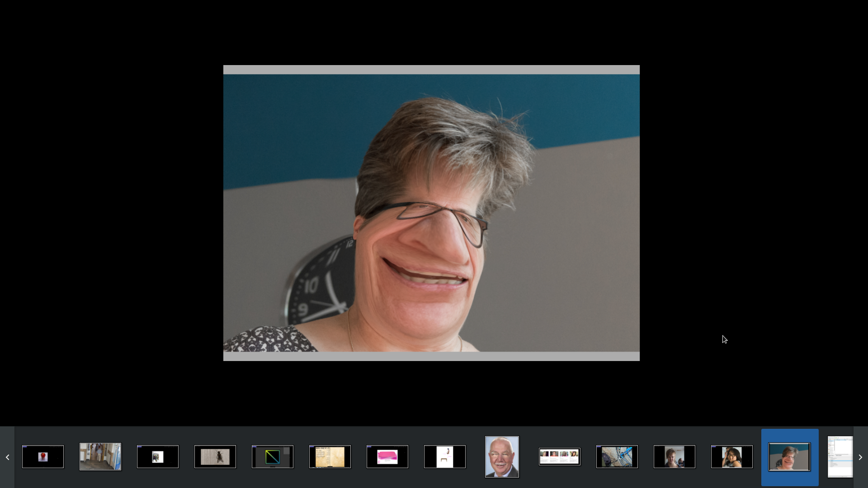Image resolution: width=868 pixels, height=488 pixels.
Task: Open the green-blue diagonal square thumbnail
Action: click(x=273, y=457)
